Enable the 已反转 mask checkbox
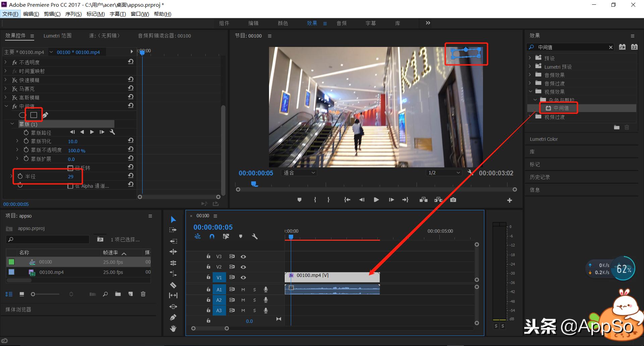Image resolution: width=644 pixels, height=346 pixels. click(70, 168)
